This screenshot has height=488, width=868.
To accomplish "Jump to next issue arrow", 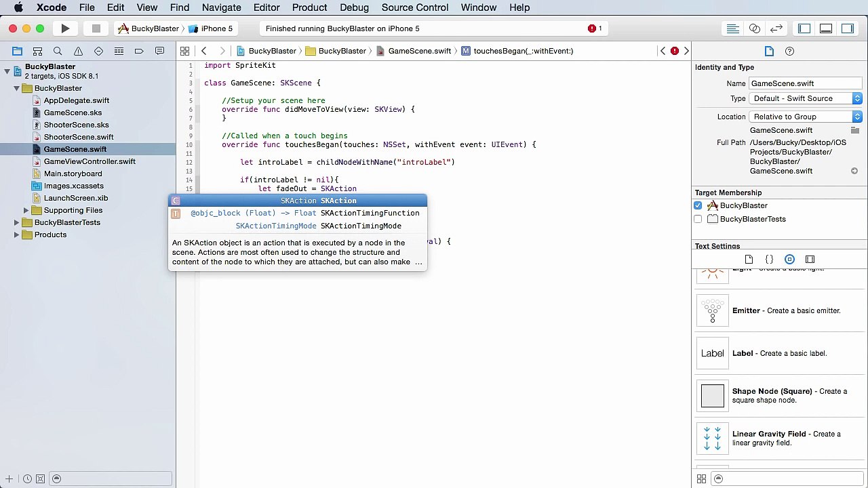I will (x=686, y=51).
